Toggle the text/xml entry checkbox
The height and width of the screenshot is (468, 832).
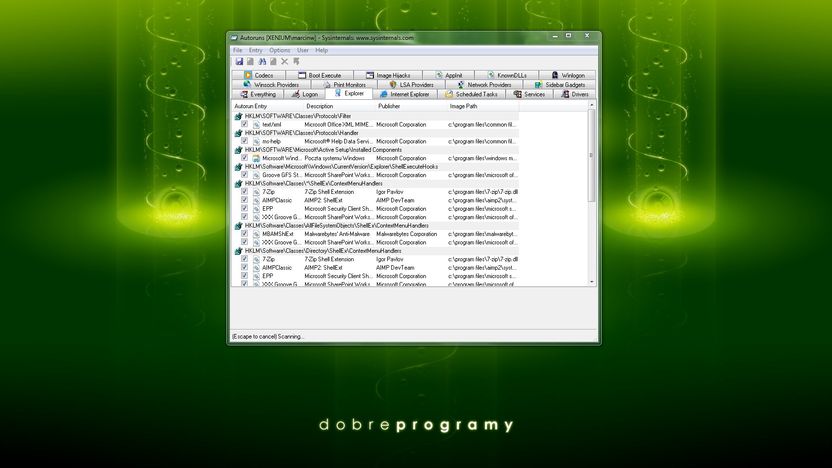[x=245, y=124]
